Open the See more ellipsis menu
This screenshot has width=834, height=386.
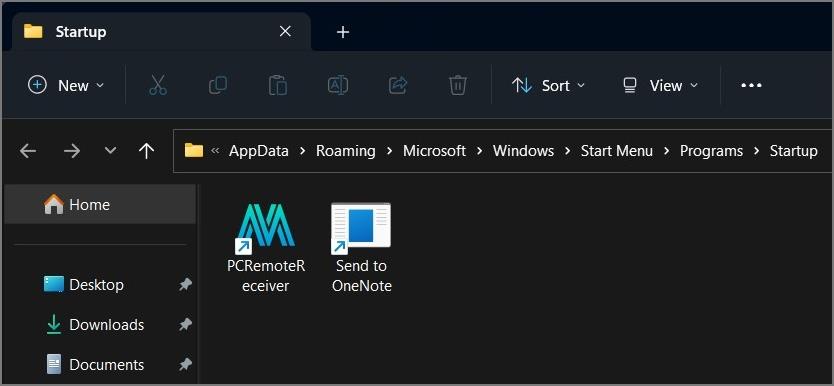751,85
